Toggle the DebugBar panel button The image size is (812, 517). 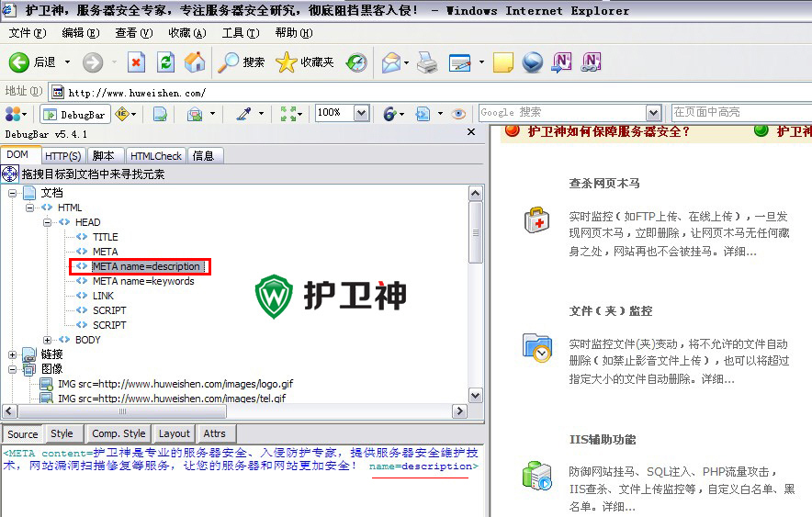[x=75, y=115]
